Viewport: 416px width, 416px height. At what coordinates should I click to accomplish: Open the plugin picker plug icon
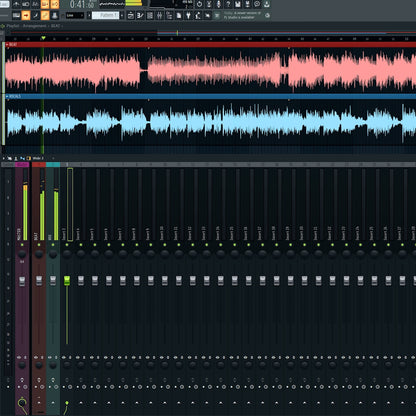pyautogui.click(x=188, y=15)
